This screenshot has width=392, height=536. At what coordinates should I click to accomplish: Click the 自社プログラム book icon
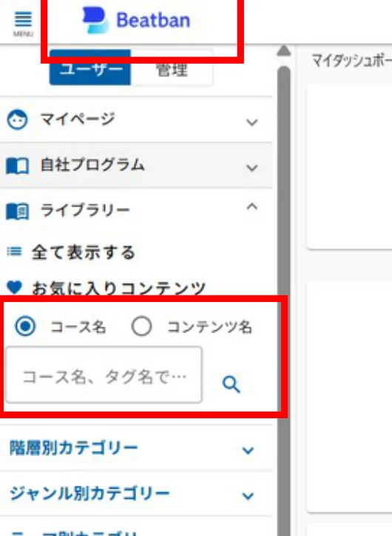pos(17,166)
